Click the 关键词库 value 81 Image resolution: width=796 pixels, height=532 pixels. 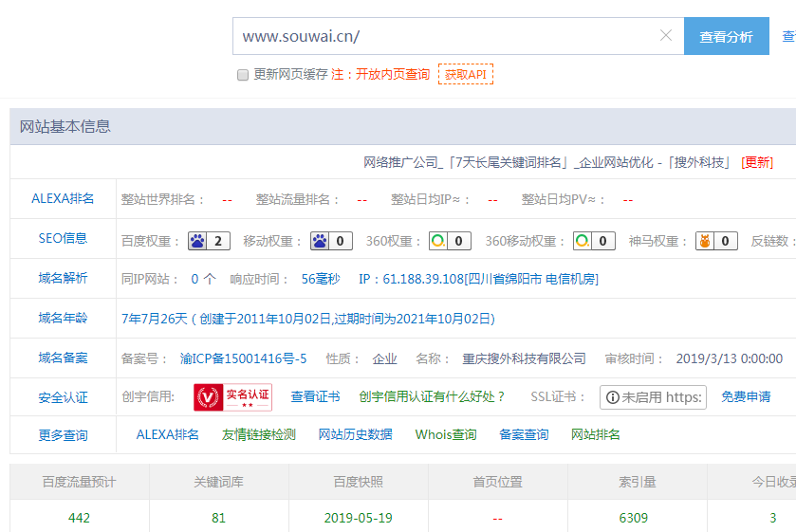(x=219, y=518)
